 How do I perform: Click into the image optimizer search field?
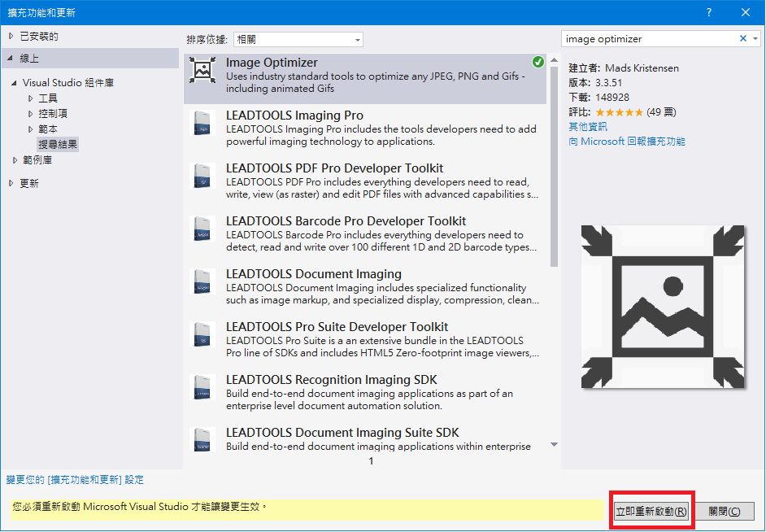[x=650, y=38]
